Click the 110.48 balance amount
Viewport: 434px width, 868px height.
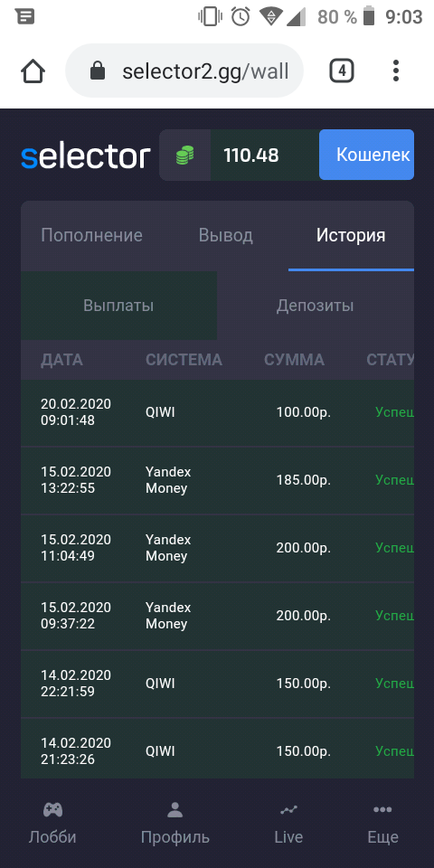point(251,156)
